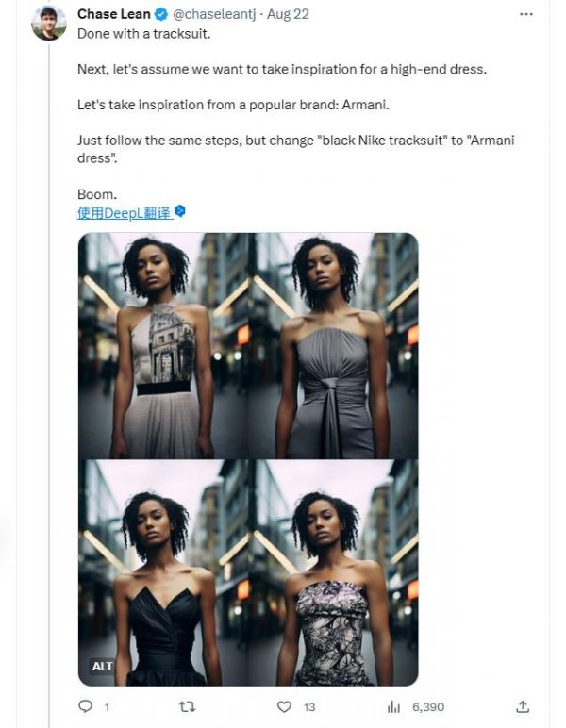This screenshot has width=566, height=728.
Task: Open the grey strapless knotted dress image
Action: pyautogui.click(x=333, y=345)
